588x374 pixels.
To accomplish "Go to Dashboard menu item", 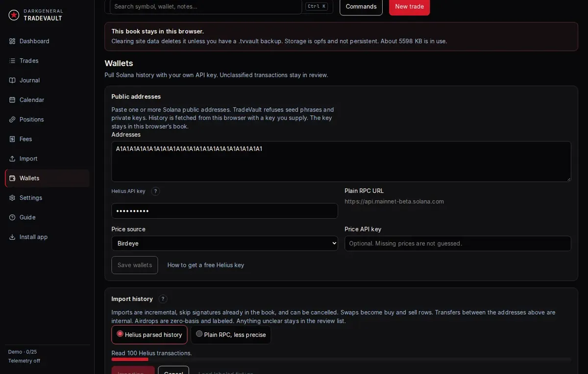I will (47, 41).
